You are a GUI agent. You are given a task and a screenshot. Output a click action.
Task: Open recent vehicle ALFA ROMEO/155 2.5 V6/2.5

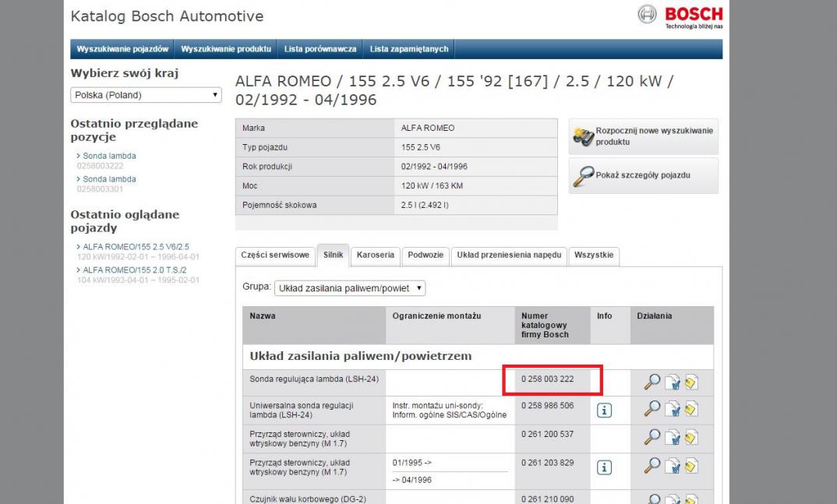point(136,247)
